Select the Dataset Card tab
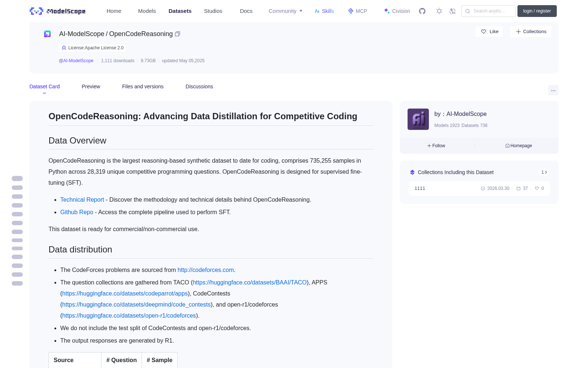 pyautogui.click(x=44, y=86)
